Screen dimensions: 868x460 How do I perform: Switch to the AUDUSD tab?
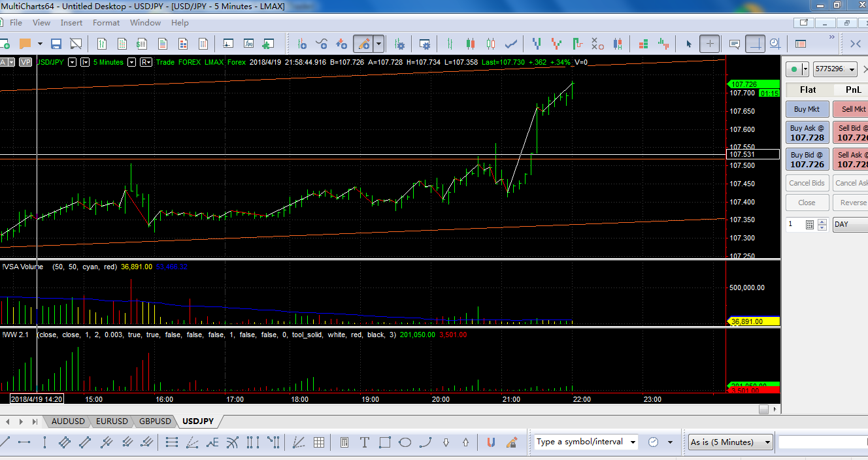(x=68, y=421)
